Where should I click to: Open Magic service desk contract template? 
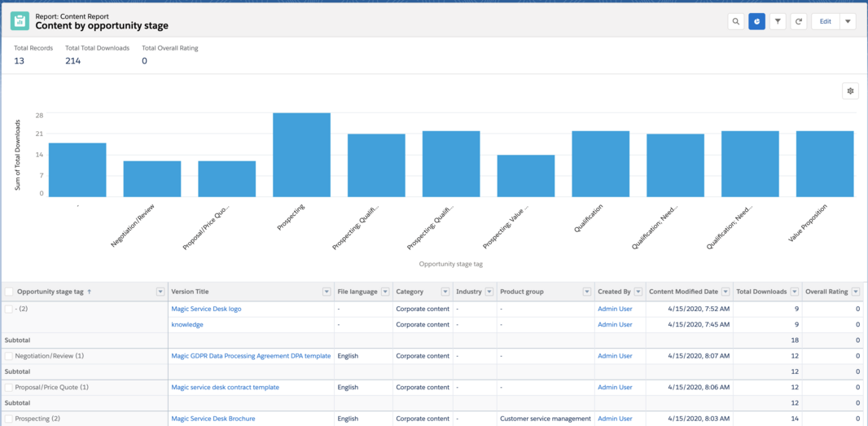tap(225, 388)
